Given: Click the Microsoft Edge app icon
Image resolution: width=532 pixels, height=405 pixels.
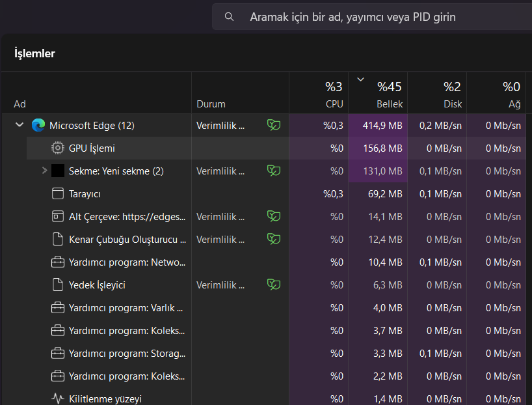Looking at the screenshot, I should pyautogui.click(x=38, y=125).
